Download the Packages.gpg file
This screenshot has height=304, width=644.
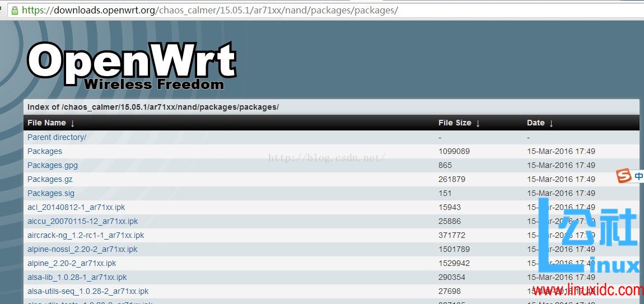(53, 165)
